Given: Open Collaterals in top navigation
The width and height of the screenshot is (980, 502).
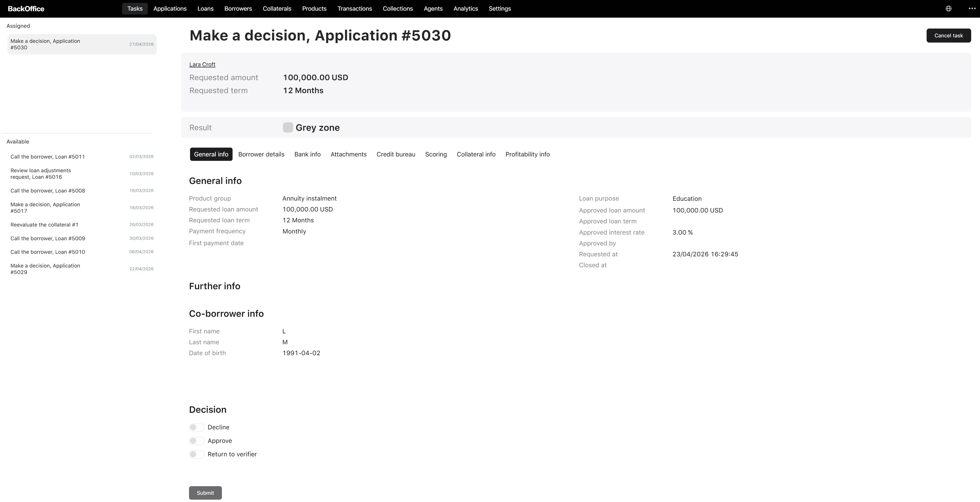Looking at the screenshot, I should 277,9.
